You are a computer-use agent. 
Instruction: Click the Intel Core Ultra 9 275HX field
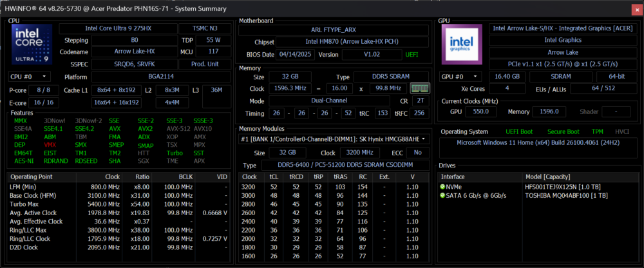coord(118,29)
